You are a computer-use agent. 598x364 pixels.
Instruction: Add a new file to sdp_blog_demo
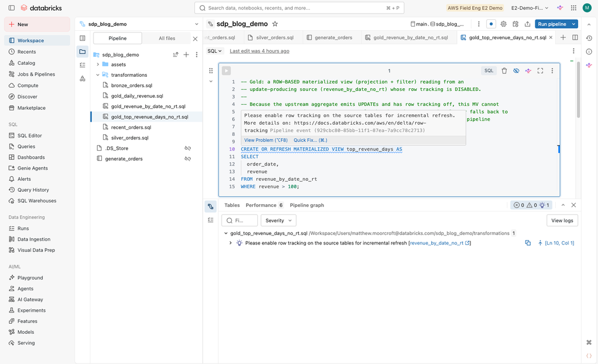(186, 55)
